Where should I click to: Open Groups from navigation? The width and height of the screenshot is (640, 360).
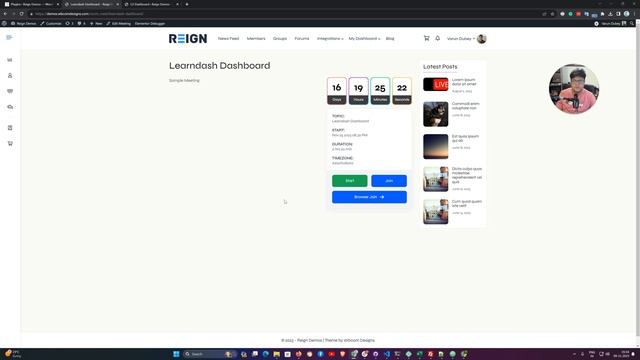point(280,39)
